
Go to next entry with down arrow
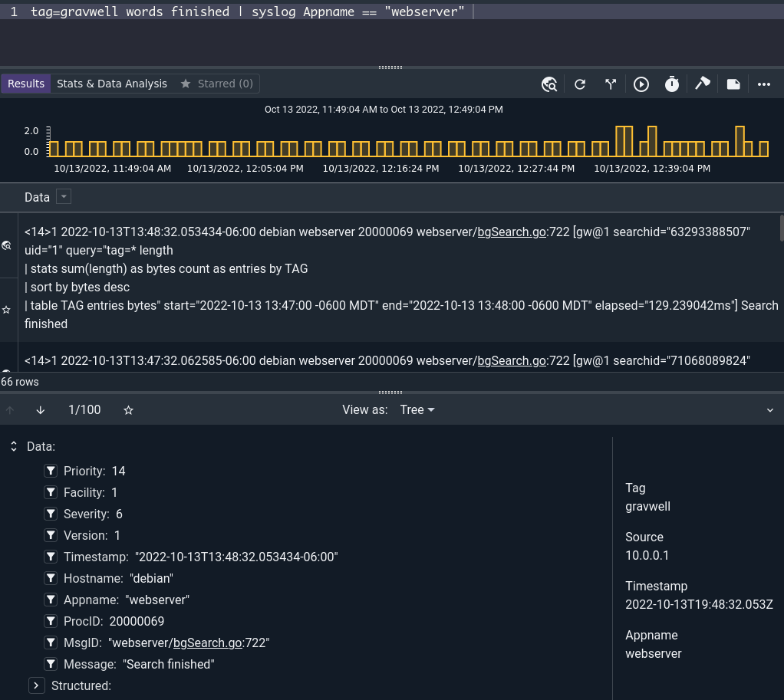[x=41, y=410]
